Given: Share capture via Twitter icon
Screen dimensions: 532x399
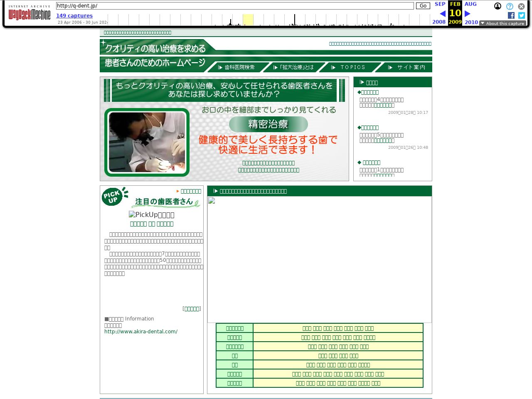Looking at the screenshot, I should point(522,15).
